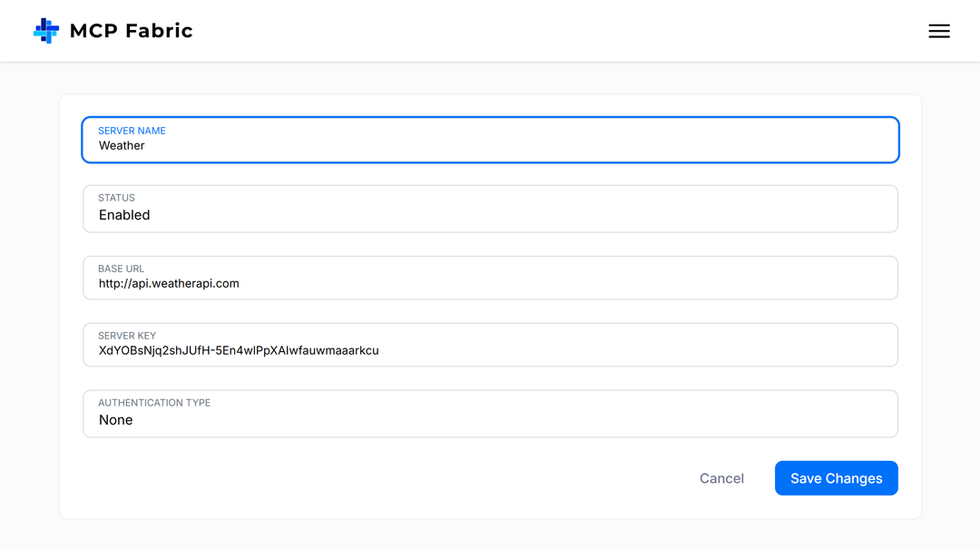Select the Base URL text field
980x549 pixels.
coord(490,278)
